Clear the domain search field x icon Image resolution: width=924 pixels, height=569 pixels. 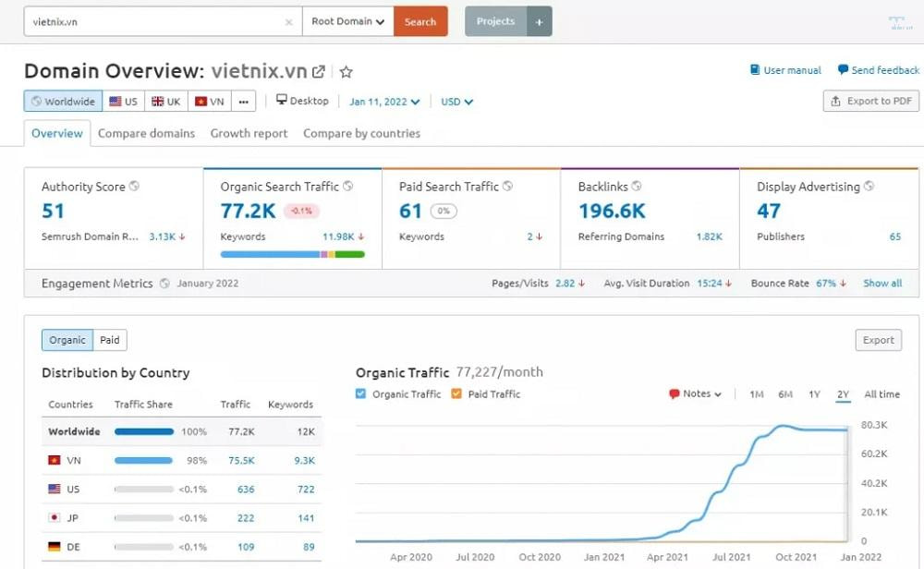tap(288, 22)
